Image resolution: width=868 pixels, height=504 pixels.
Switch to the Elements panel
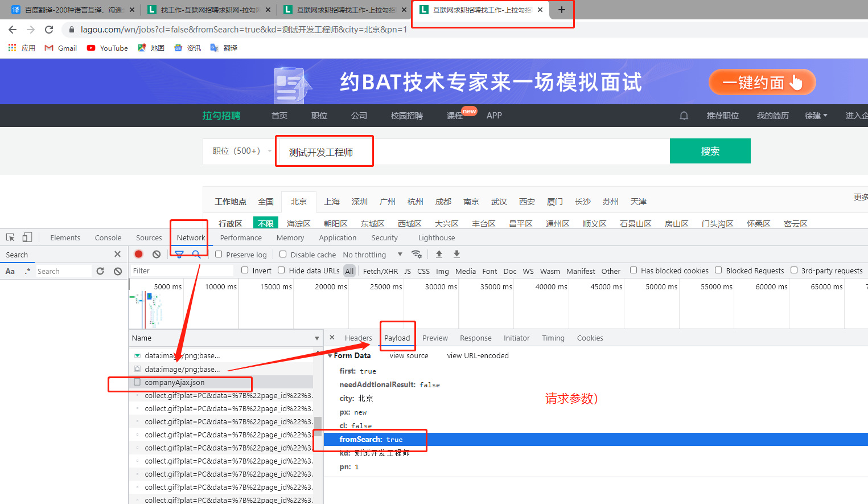(65, 238)
